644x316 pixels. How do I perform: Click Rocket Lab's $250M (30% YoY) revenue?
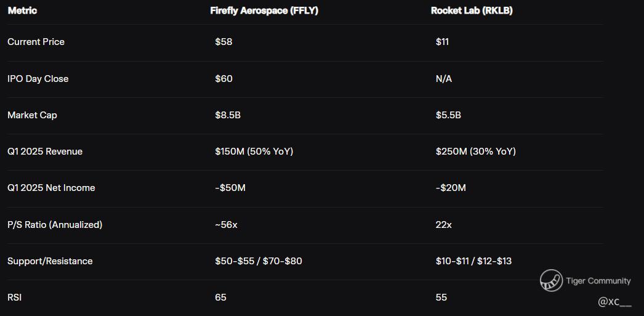(475, 152)
